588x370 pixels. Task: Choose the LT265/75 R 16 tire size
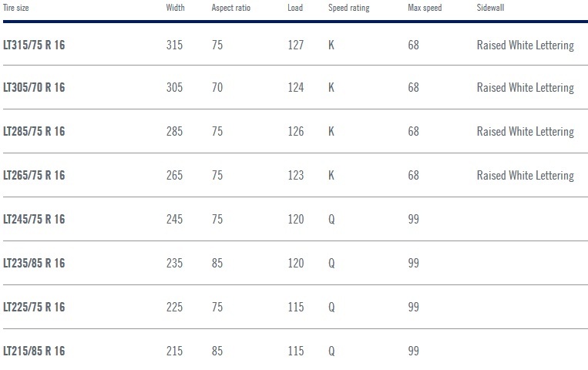pyautogui.click(x=34, y=175)
